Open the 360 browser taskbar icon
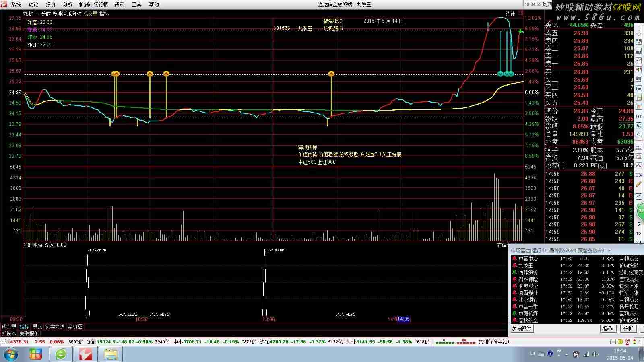Viewport: 644px width, 362px height. point(61,354)
